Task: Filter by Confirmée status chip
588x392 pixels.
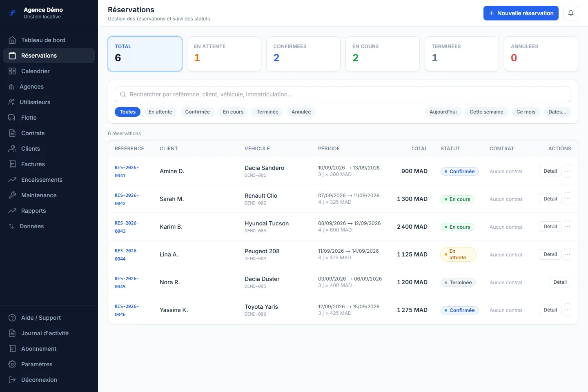Action: point(197,112)
